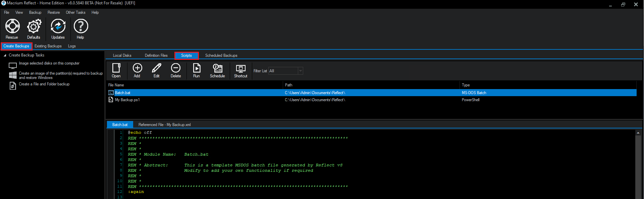Click the My Backup.ps1 file icon

111,99
